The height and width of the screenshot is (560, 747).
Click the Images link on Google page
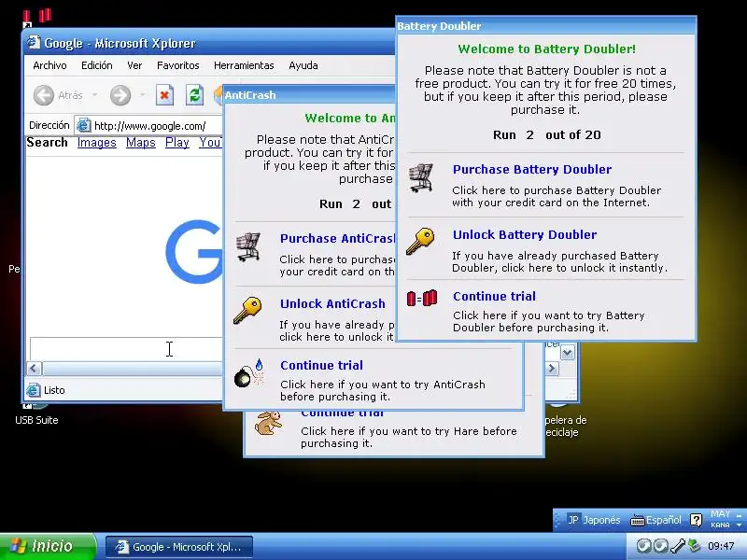[x=97, y=143]
